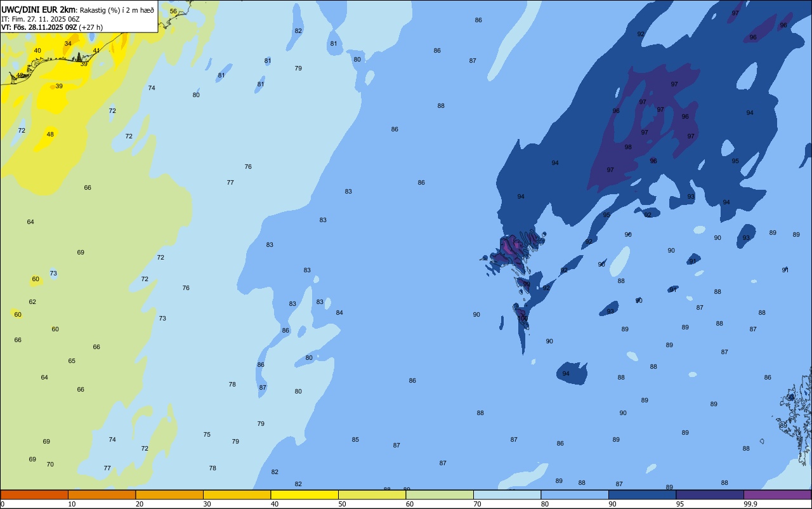
Task: Click the bright yellow 40–50 legend swatch
Action: tap(304, 494)
